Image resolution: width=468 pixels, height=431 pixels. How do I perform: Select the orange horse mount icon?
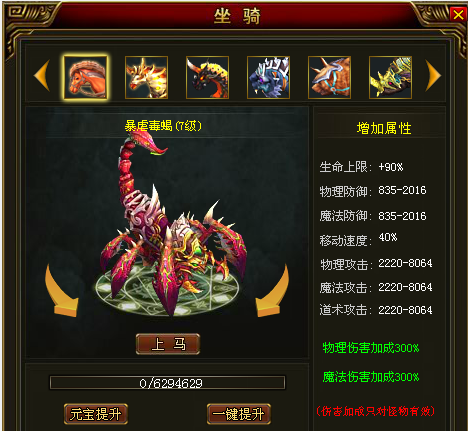[86, 77]
